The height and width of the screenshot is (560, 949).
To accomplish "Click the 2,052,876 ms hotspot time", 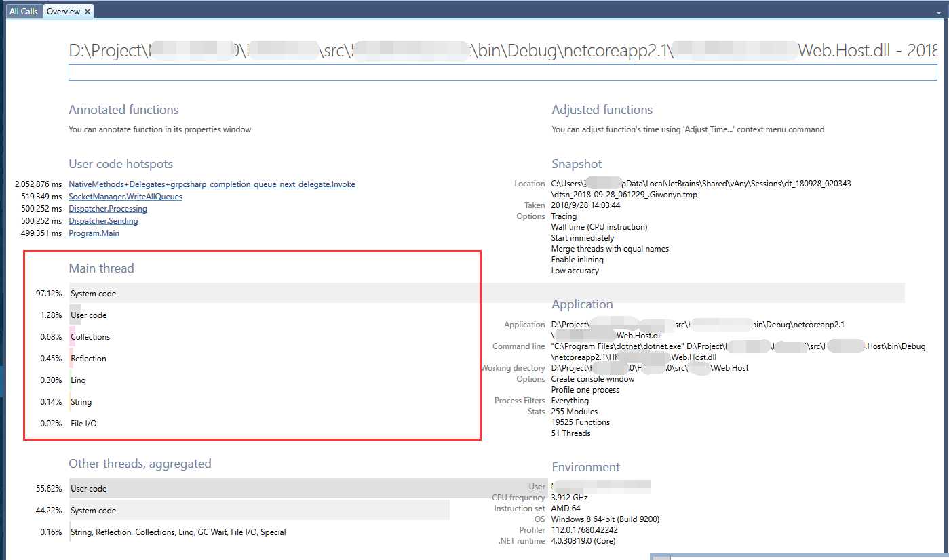I will click(x=38, y=184).
